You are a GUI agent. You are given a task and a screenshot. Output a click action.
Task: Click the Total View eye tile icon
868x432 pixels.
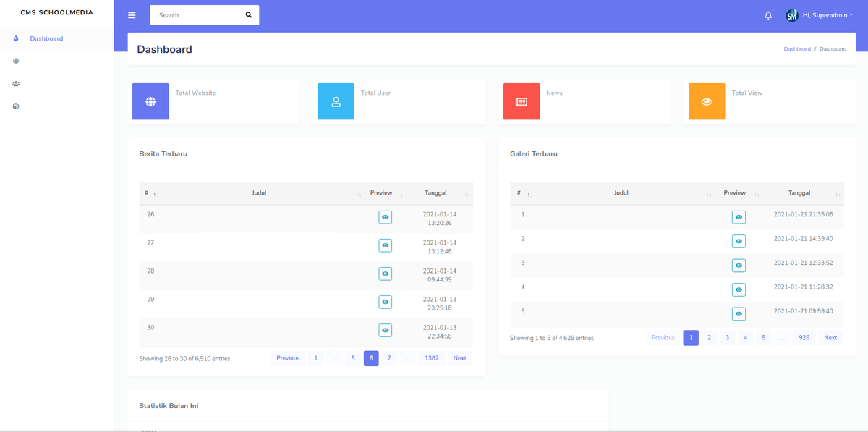point(707,101)
